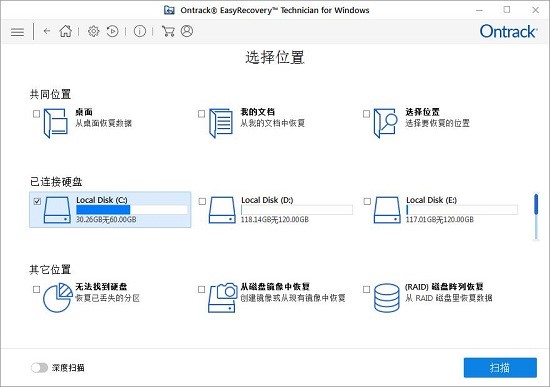
Task: Close the EasyRecovery window
Action: [535, 10]
